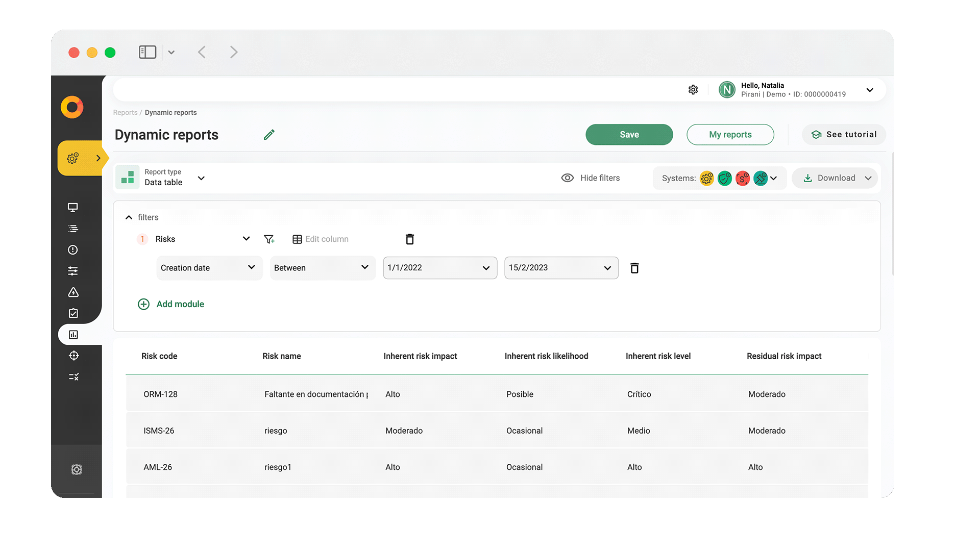The width and height of the screenshot is (980, 551).
Task: Click the lifebuoy help icon at sidebar bottom
Action: point(76,469)
